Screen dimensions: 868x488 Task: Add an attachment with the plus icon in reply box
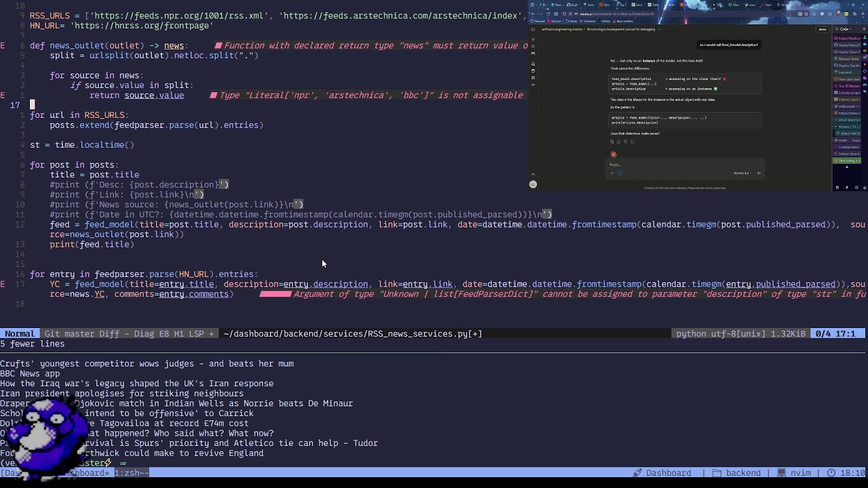click(612, 173)
